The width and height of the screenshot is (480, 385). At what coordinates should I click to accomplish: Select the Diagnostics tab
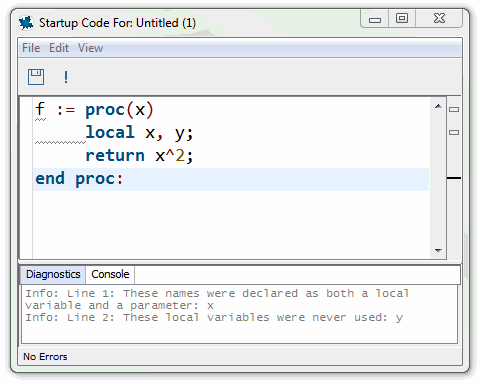click(x=53, y=274)
